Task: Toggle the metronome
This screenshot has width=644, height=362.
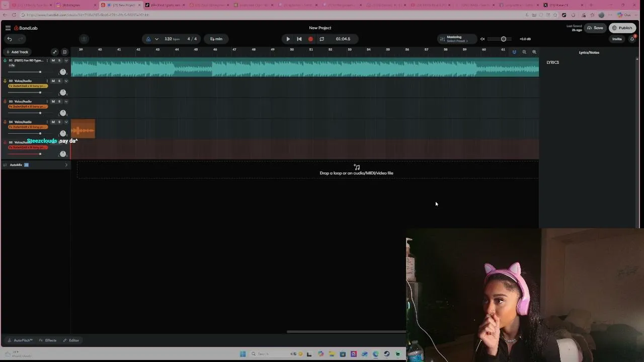Action: coord(148,39)
